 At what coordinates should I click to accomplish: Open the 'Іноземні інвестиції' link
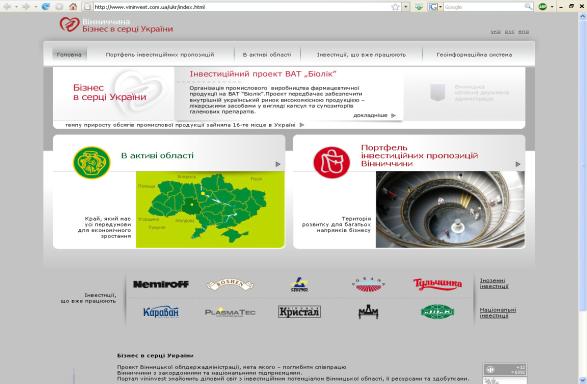click(x=494, y=283)
